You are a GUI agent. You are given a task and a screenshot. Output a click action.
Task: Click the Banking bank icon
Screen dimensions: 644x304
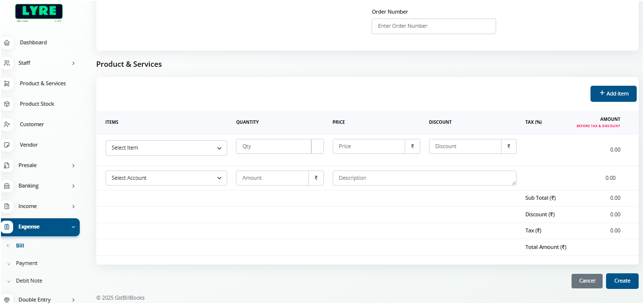tap(7, 186)
